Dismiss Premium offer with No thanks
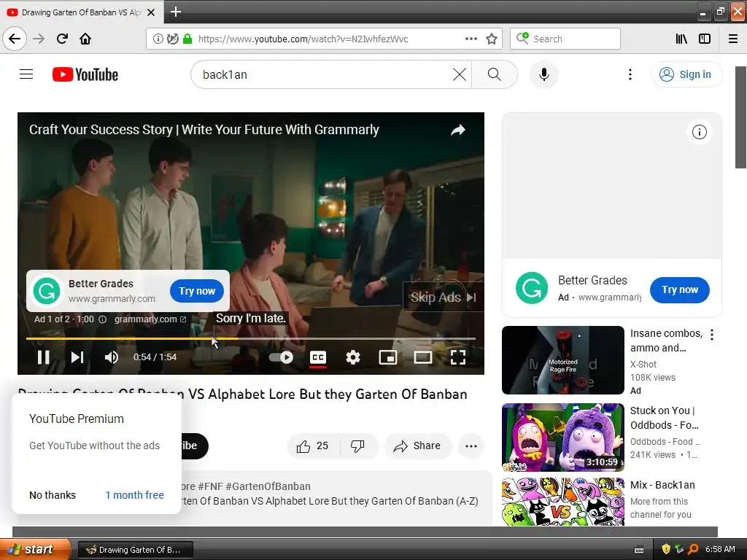 click(x=53, y=495)
